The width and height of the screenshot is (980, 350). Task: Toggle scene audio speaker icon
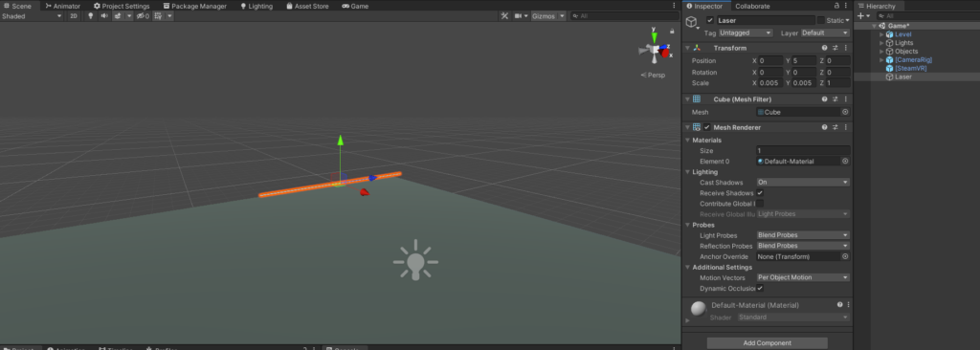coord(103,16)
